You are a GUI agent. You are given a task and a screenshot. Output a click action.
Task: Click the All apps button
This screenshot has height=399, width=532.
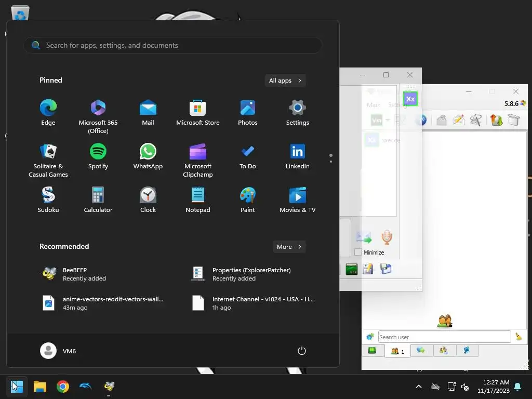pos(285,81)
